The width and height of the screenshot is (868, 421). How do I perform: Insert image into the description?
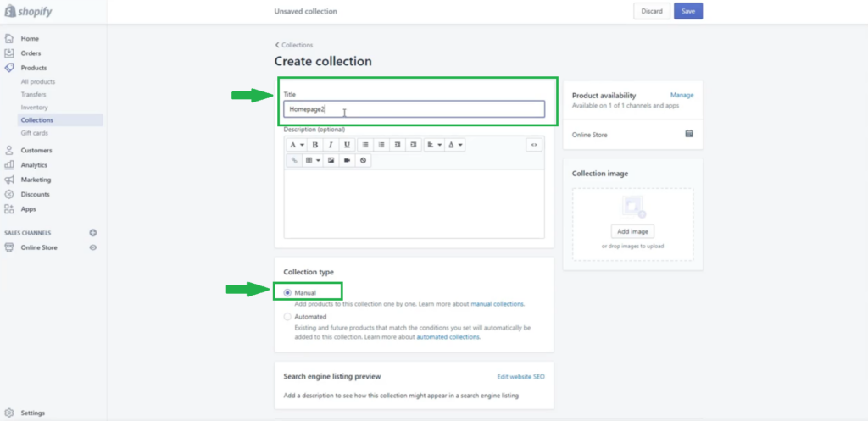tap(331, 160)
